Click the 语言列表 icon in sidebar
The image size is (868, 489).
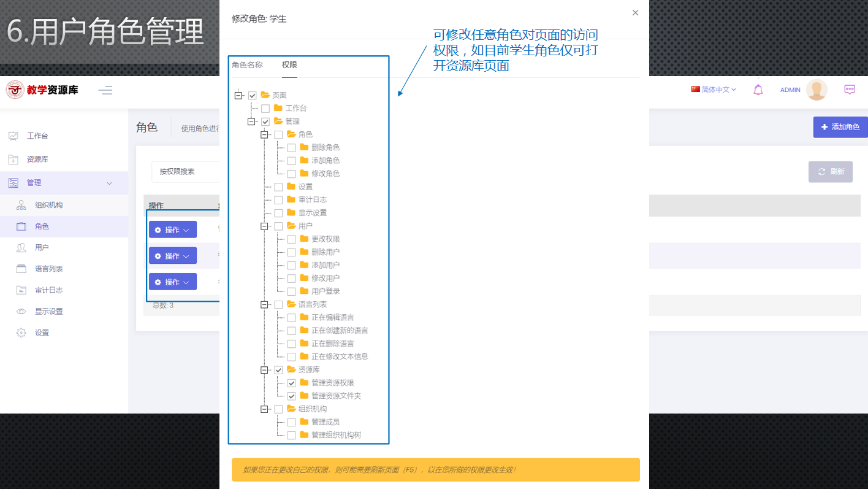pos(21,269)
